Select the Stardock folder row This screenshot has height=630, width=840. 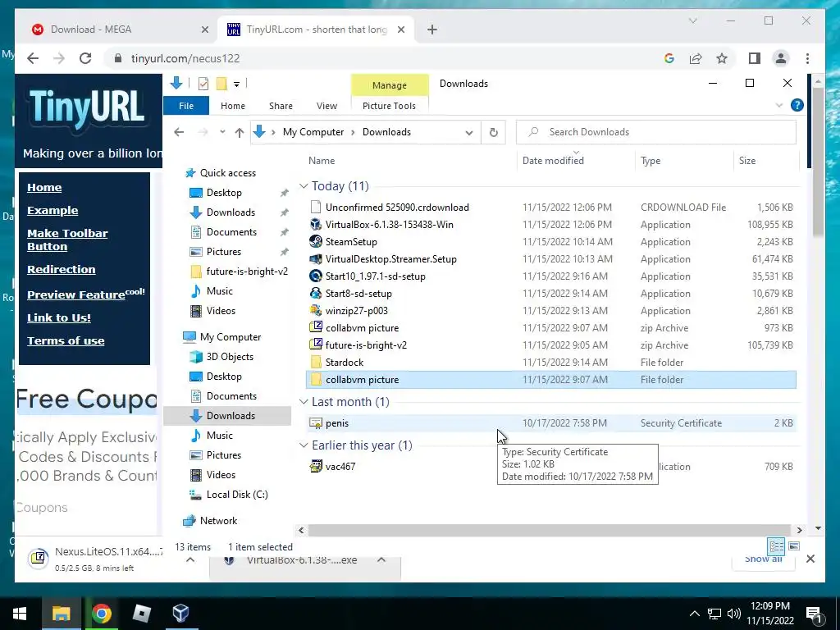point(550,363)
